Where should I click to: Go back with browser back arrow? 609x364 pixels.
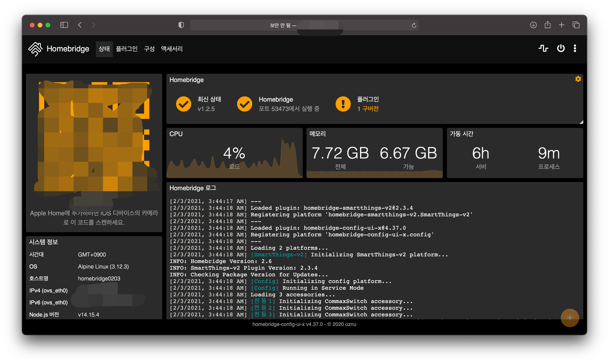pos(80,25)
